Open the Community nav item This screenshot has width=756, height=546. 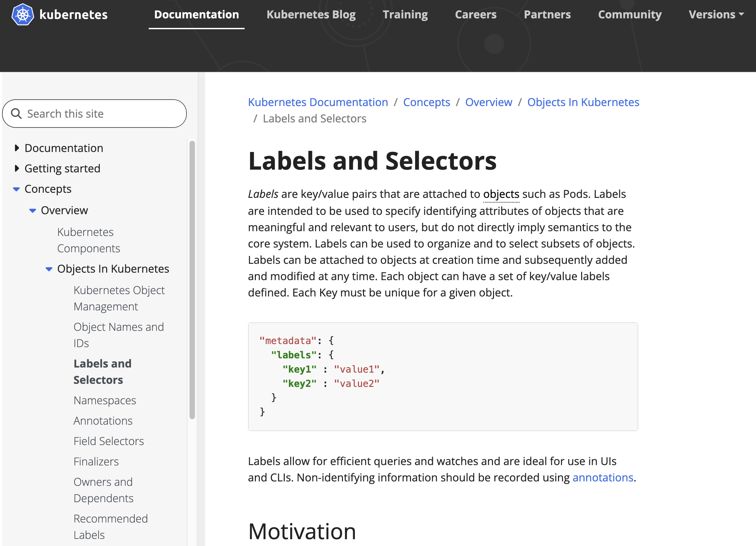[x=630, y=15]
